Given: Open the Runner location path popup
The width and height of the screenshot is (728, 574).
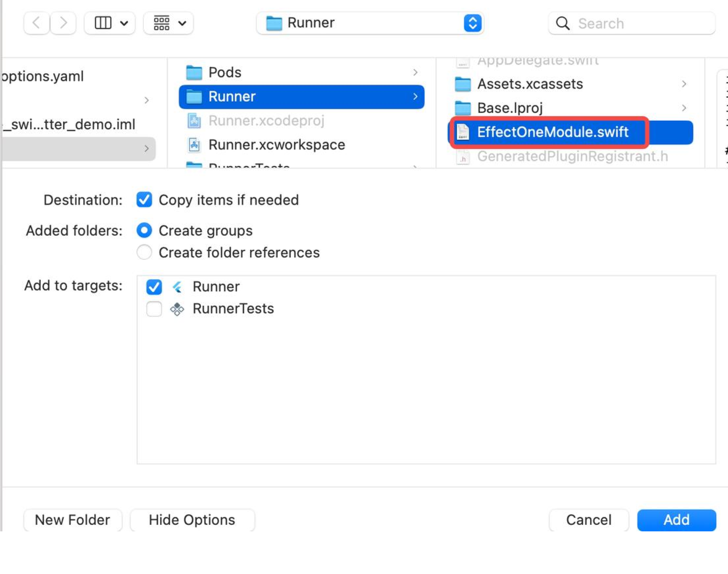Looking at the screenshot, I should coord(370,23).
